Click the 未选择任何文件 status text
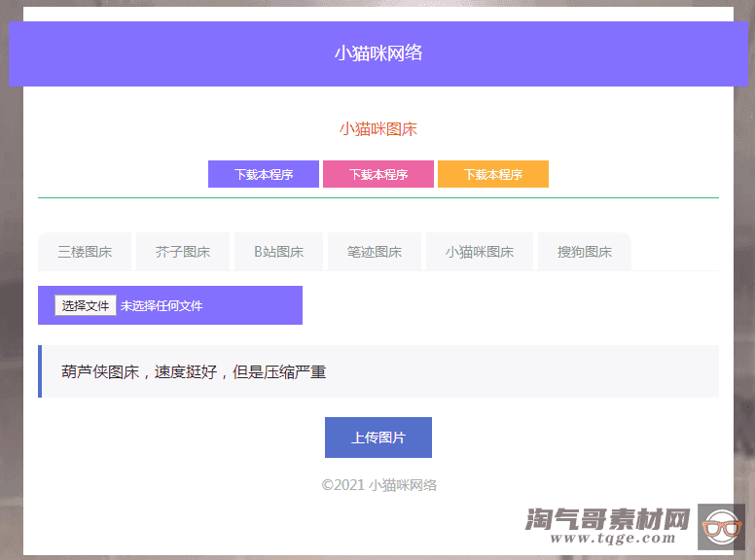Image resolution: width=755 pixels, height=560 pixels. pos(162,306)
